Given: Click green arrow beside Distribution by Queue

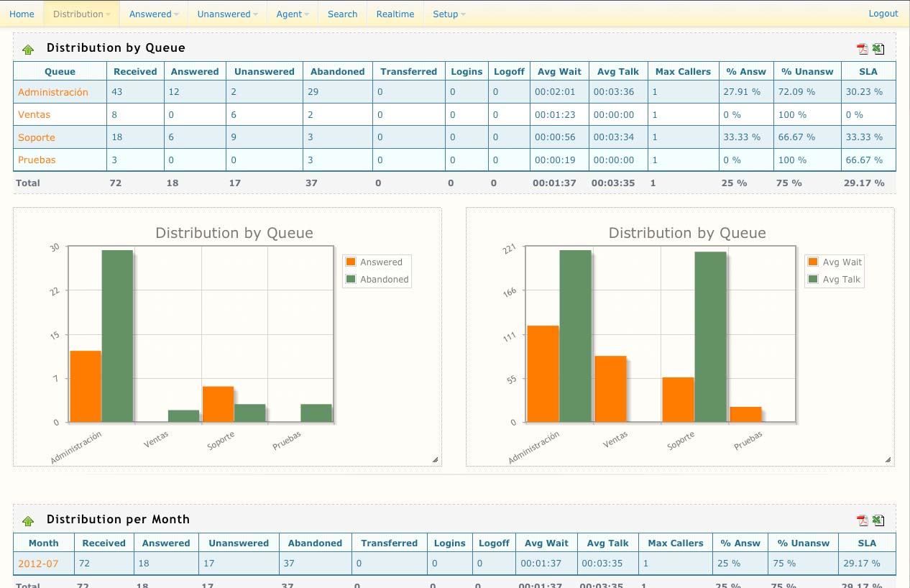Looking at the screenshot, I should coord(28,50).
